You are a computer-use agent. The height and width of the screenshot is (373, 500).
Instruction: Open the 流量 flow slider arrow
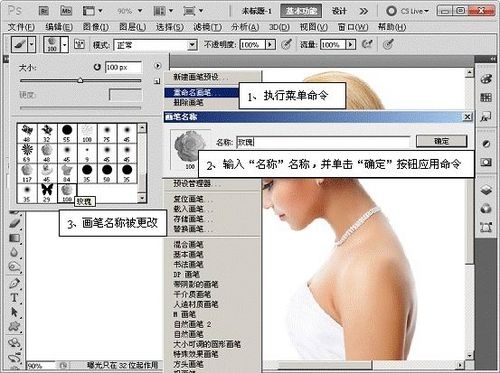click(351, 44)
